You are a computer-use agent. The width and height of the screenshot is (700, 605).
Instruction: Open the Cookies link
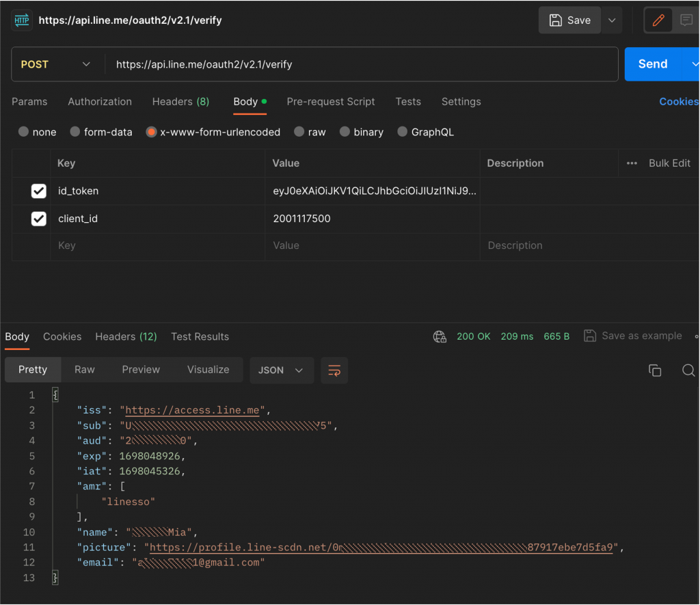(x=679, y=102)
